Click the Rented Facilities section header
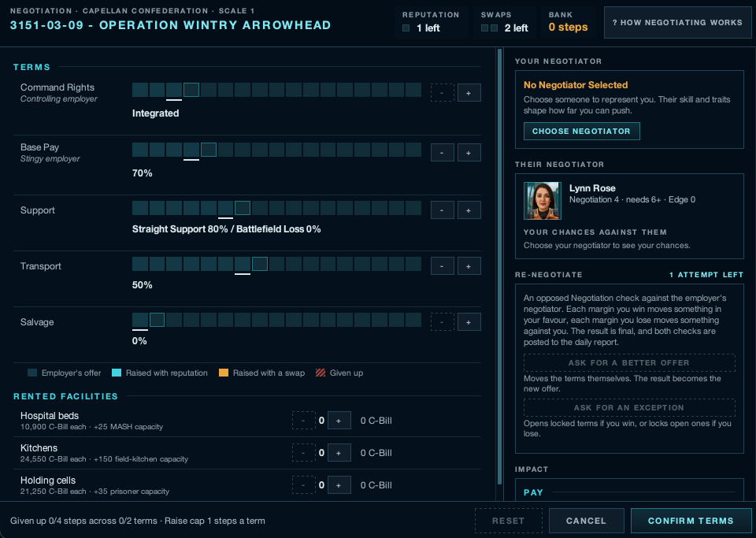 coord(65,396)
